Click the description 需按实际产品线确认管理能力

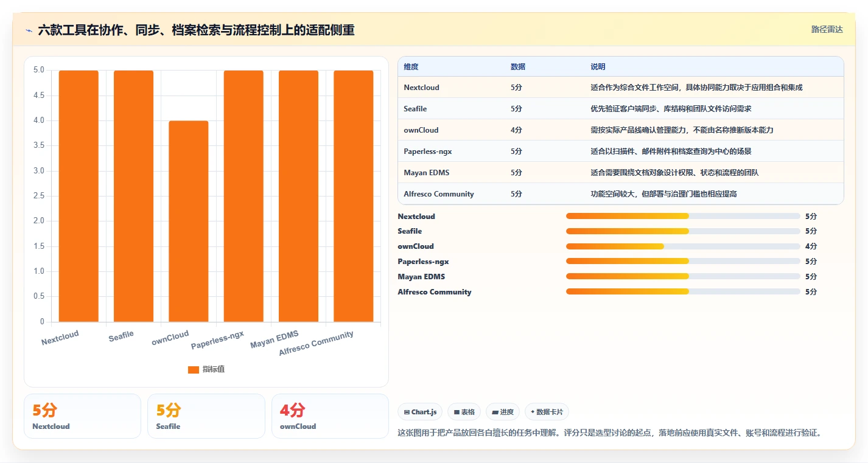682,130
